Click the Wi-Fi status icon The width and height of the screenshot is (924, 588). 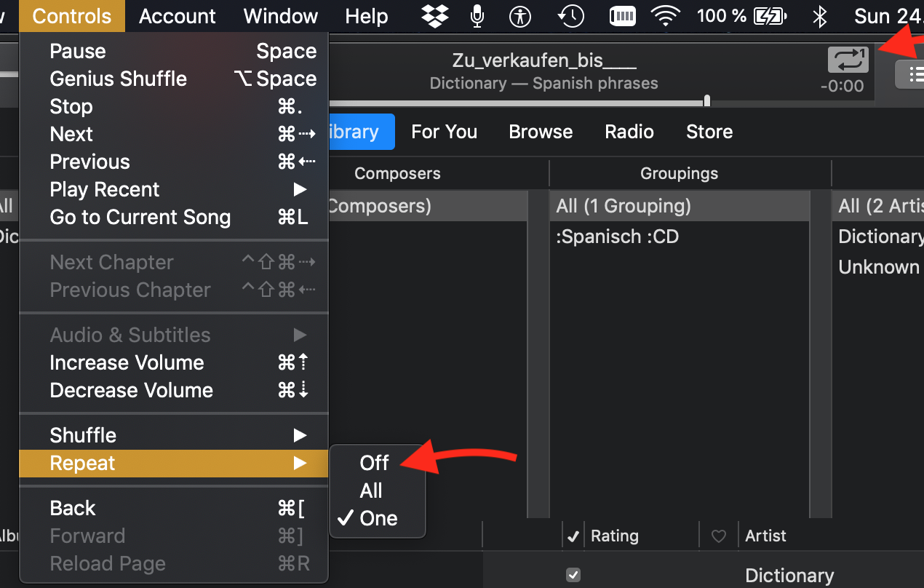point(665,15)
